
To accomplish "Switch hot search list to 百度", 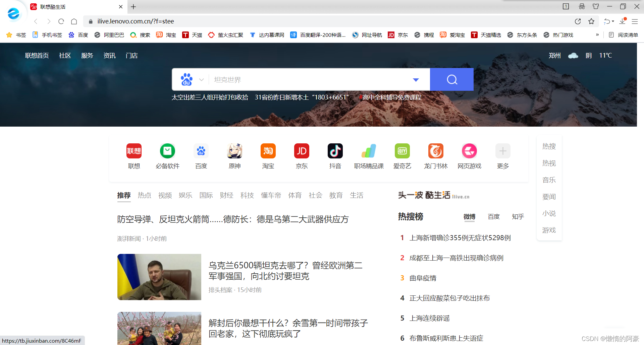I will pos(494,217).
